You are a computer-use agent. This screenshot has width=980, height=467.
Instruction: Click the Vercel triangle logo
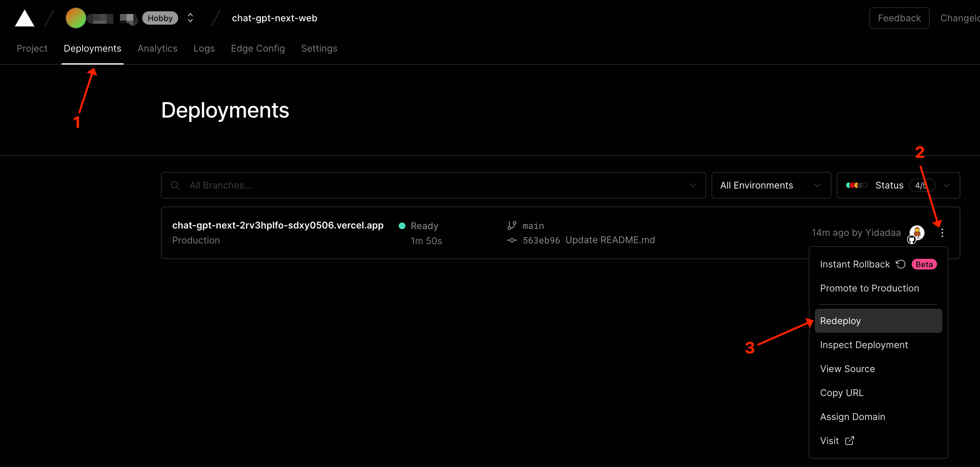(x=24, y=18)
